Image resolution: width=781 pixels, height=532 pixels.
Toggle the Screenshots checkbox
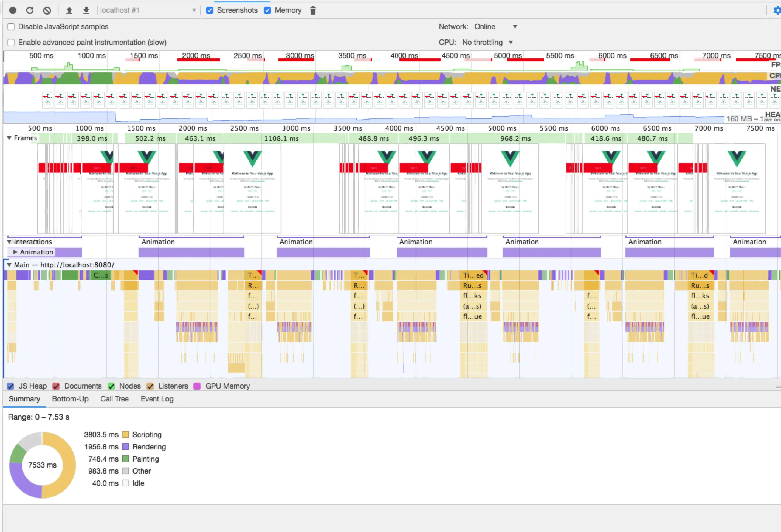coord(210,10)
